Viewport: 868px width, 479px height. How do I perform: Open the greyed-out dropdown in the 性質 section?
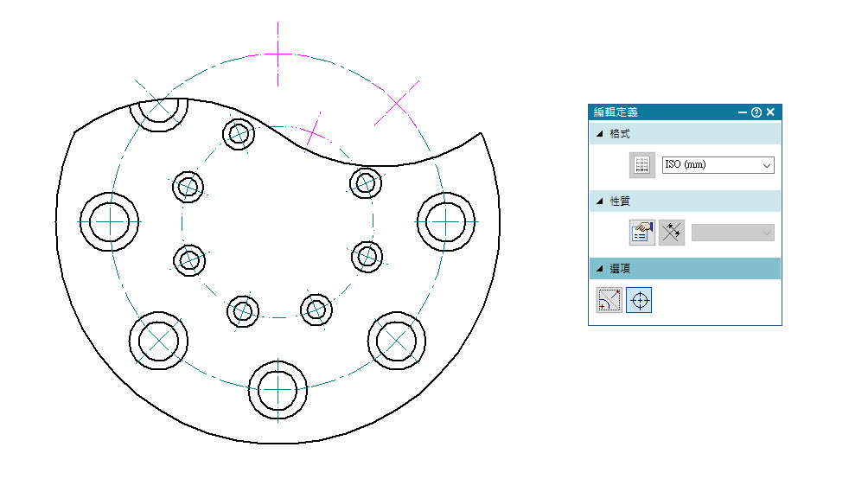732,233
